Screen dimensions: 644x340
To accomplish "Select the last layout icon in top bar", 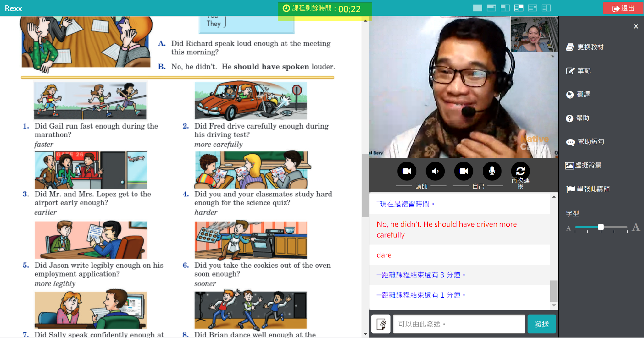I will 546,8.
